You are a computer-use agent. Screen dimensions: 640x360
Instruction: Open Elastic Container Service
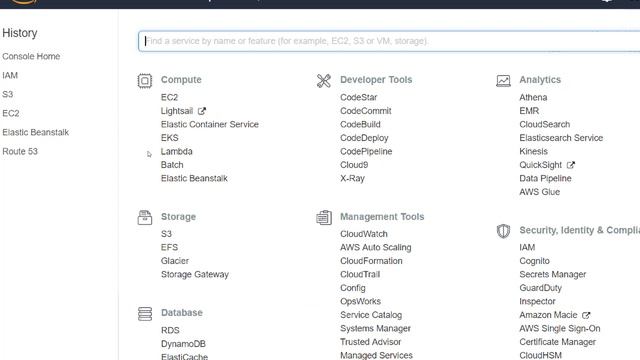pyautogui.click(x=210, y=124)
